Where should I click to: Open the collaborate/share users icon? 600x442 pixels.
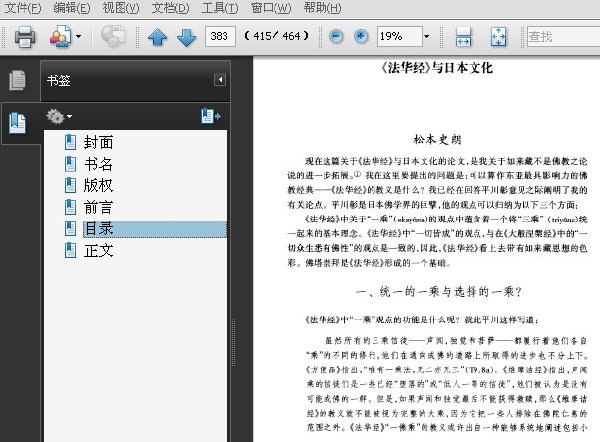(x=60, y=37)
